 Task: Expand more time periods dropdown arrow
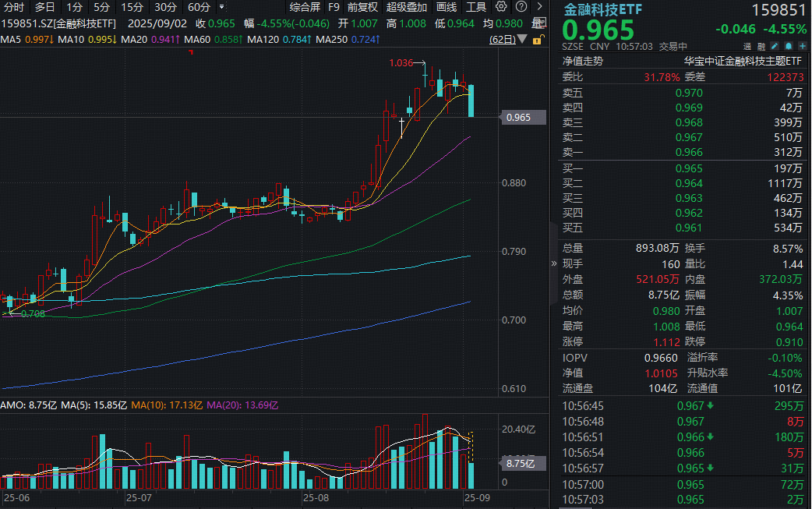pyautogui.click(x=221, y=7)
